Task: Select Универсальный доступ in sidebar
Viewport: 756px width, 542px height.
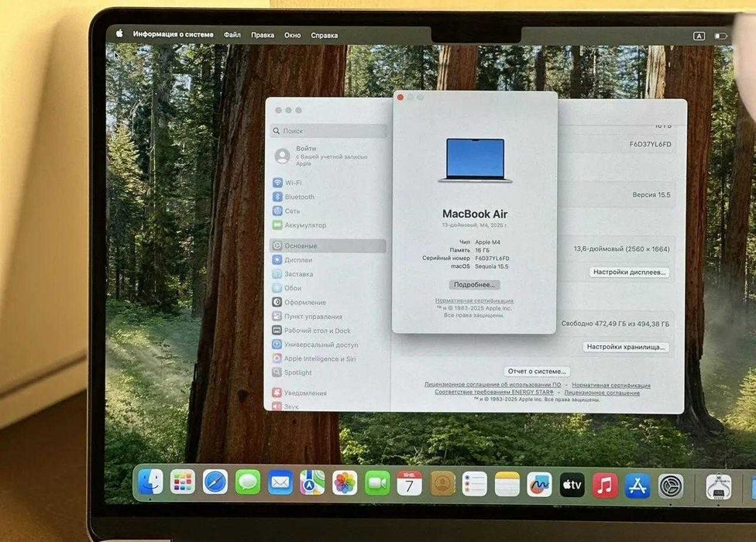Action: click(328, 345)
